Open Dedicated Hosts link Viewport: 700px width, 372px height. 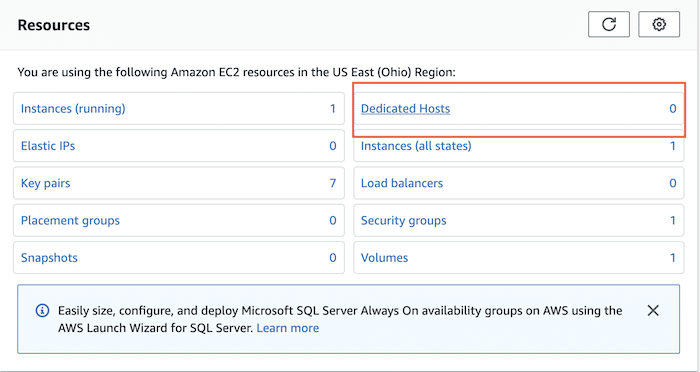[405, 109]
